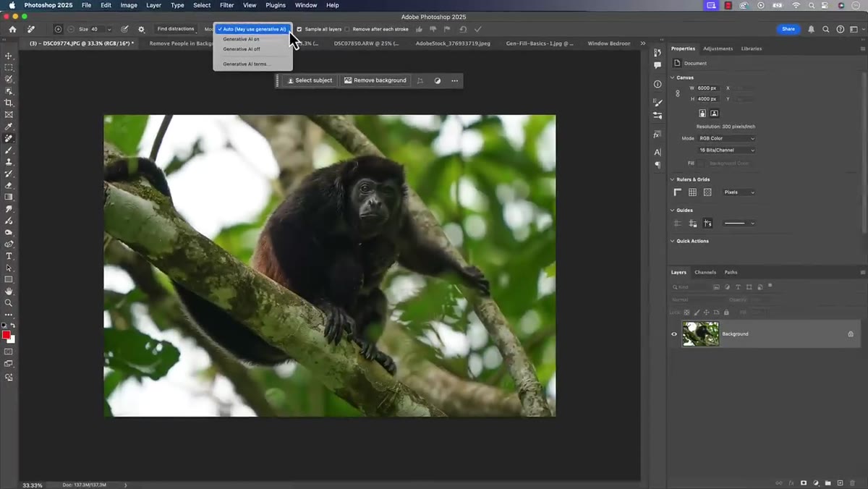Open notifications bell icon

[x=811, y=29]
